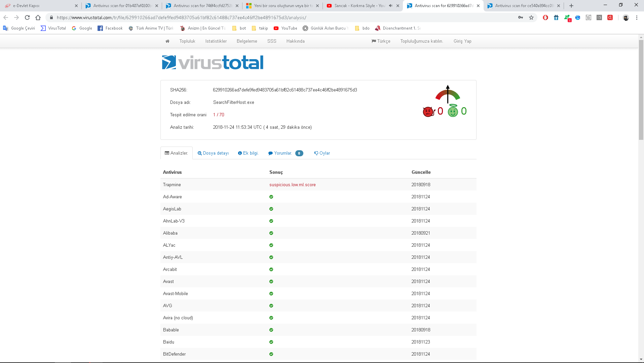Click the VirusTotal logo

[213, 63]
